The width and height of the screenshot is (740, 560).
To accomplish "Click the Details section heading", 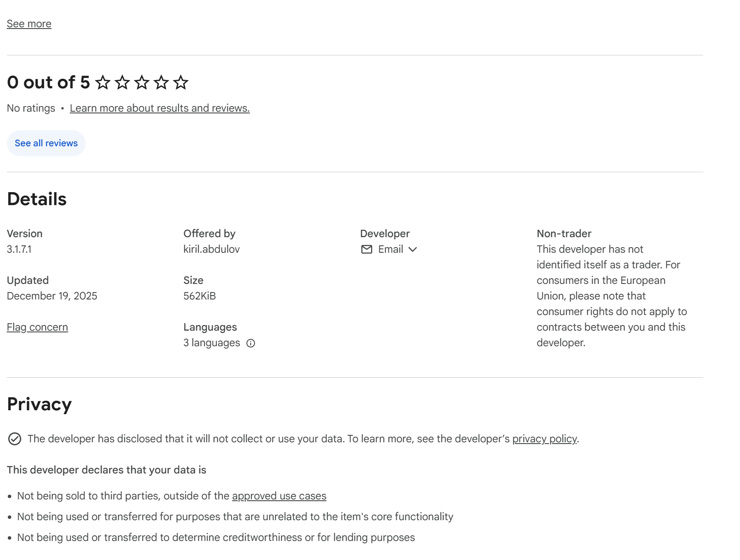I will [37, 199].
